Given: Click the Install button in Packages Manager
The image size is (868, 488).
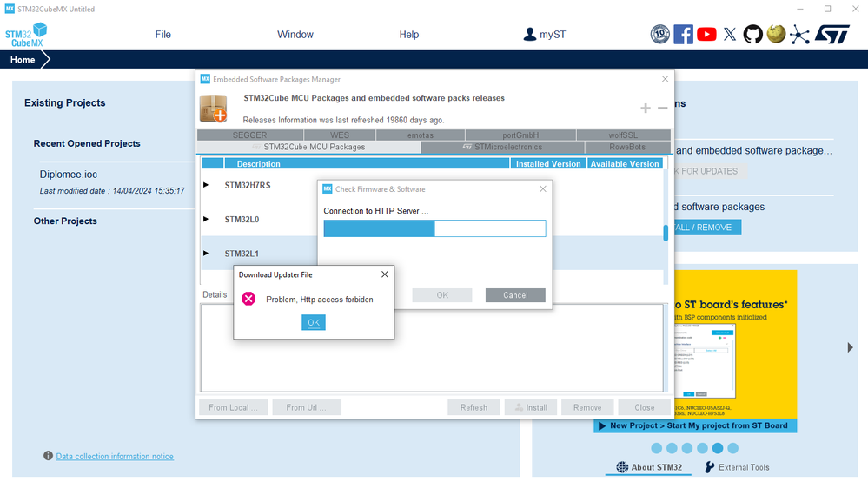Looking at the screenshot, I should click(x=531, y=407).
